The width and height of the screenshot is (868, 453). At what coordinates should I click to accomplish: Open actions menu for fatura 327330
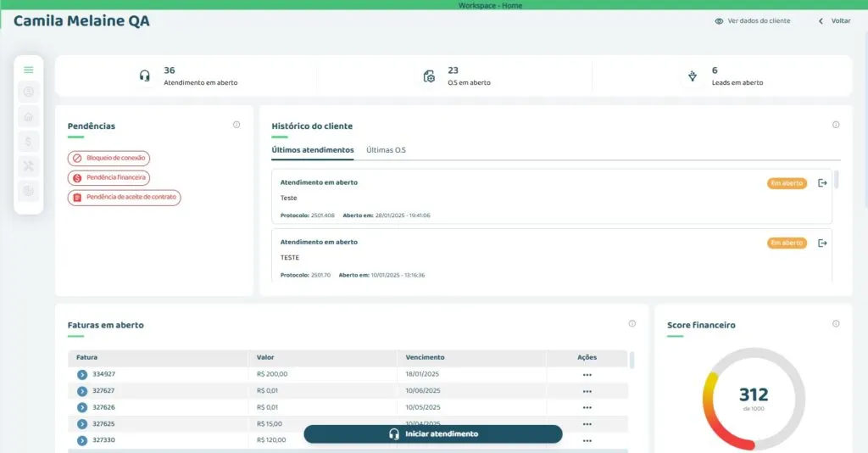point(587,441)
